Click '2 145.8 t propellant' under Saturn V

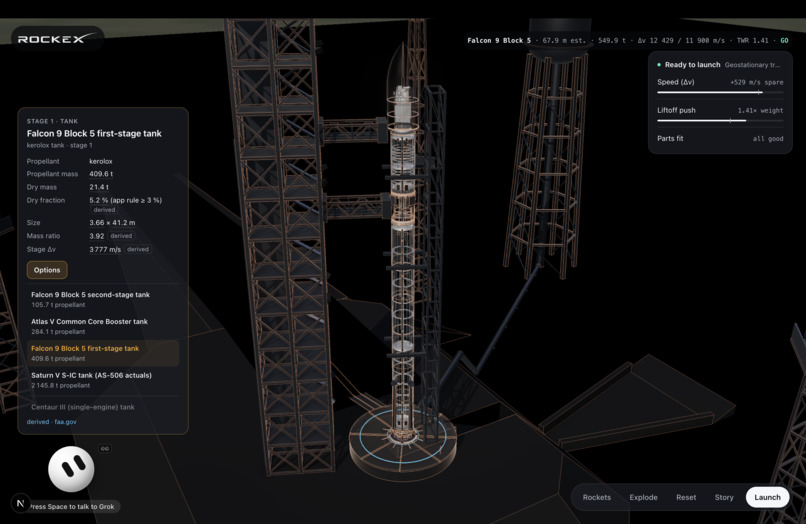click(61, 385)
